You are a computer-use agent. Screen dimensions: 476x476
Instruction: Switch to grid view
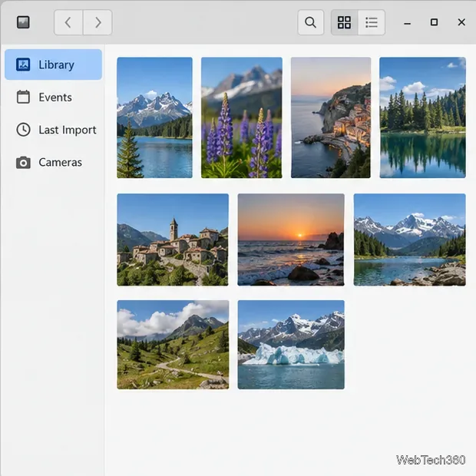point(344,22)
